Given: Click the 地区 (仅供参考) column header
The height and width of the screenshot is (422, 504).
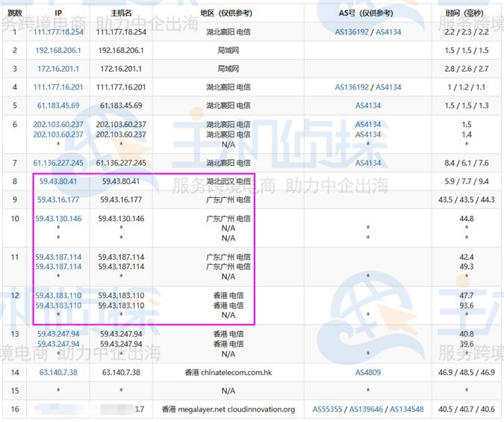Looking at the screenshot, I should [226, 13].
